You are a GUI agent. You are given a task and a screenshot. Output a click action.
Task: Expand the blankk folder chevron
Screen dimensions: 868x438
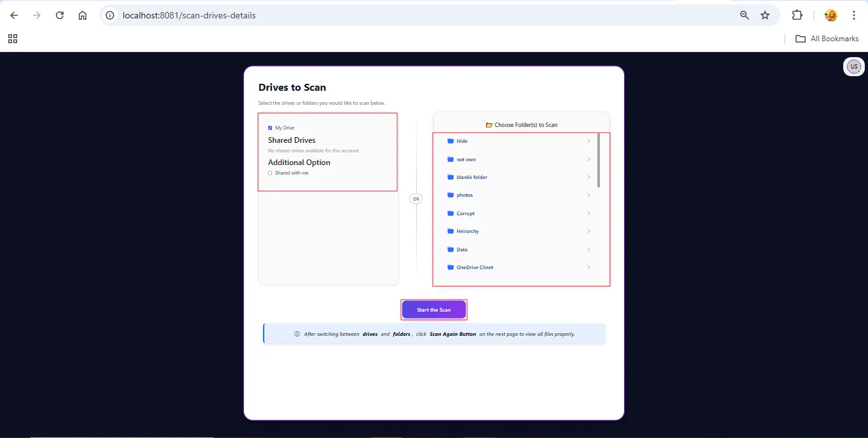[x=588, y=177]
